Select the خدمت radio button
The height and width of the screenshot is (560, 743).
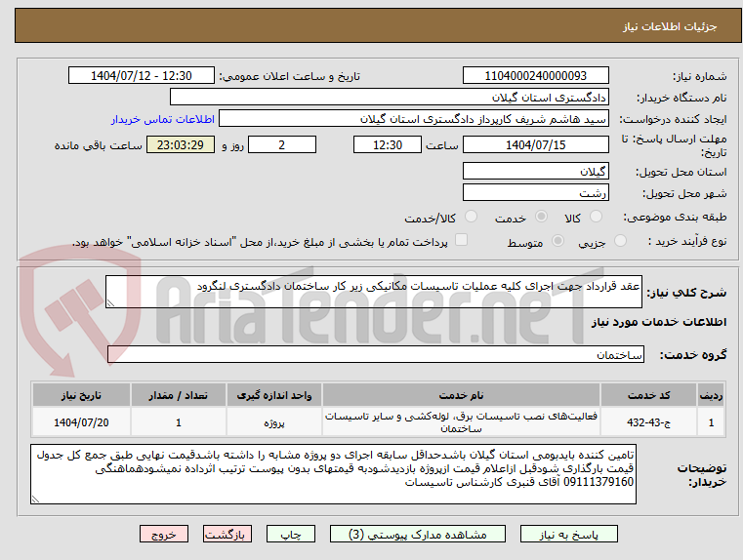tap(541, 217)
